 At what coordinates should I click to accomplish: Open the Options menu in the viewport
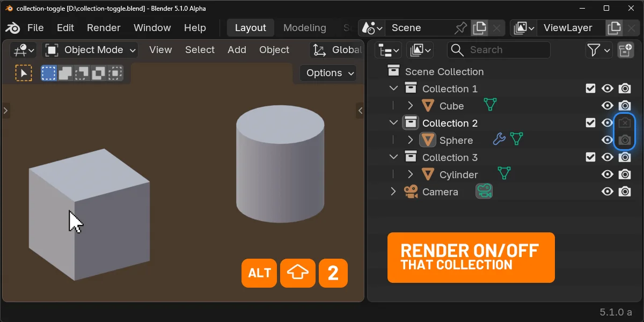click(x=327, y=73)
